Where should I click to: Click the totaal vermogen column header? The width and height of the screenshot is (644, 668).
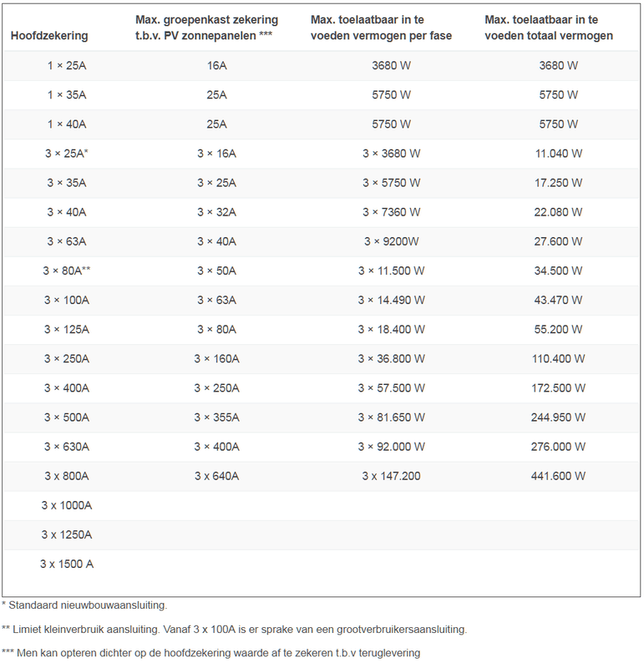pyautogui.click(x=549, y=28)
